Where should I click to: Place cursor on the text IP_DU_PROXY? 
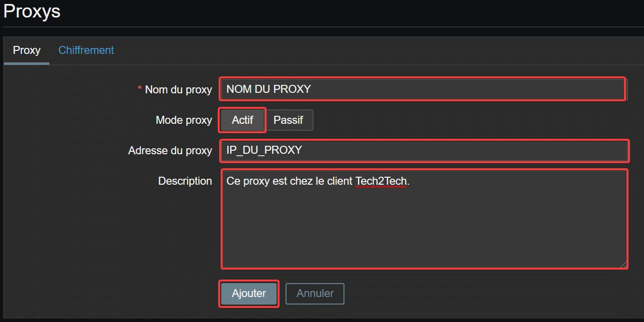(264, 150)
